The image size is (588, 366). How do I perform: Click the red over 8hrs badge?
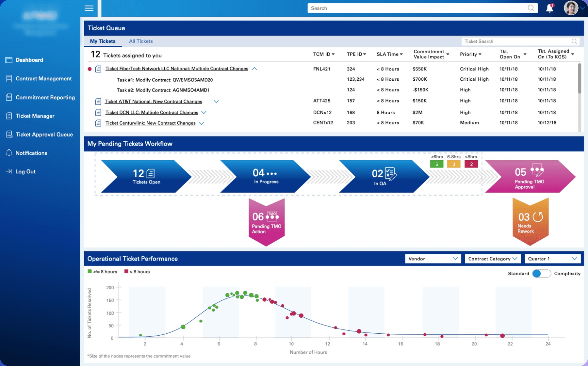pyautogui.click(x=471, y=164)
